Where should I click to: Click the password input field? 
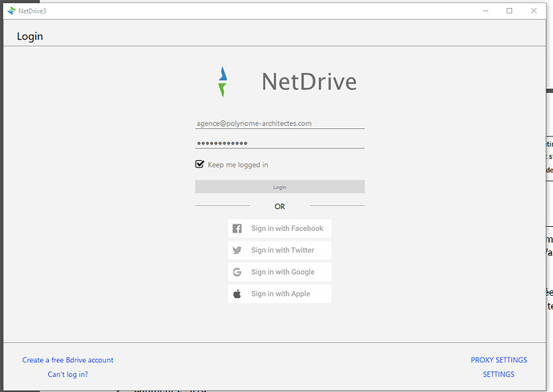point(280,143)
